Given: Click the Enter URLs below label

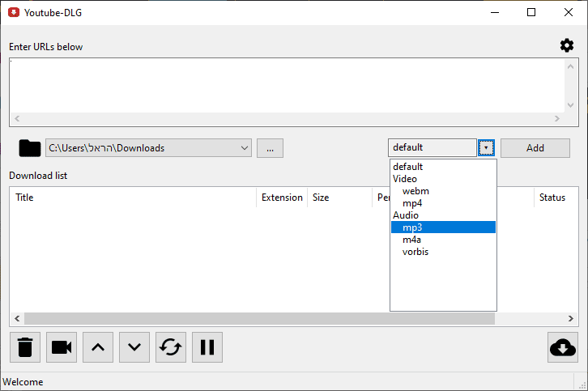Looking at the screenshot, I should point(45,47).
